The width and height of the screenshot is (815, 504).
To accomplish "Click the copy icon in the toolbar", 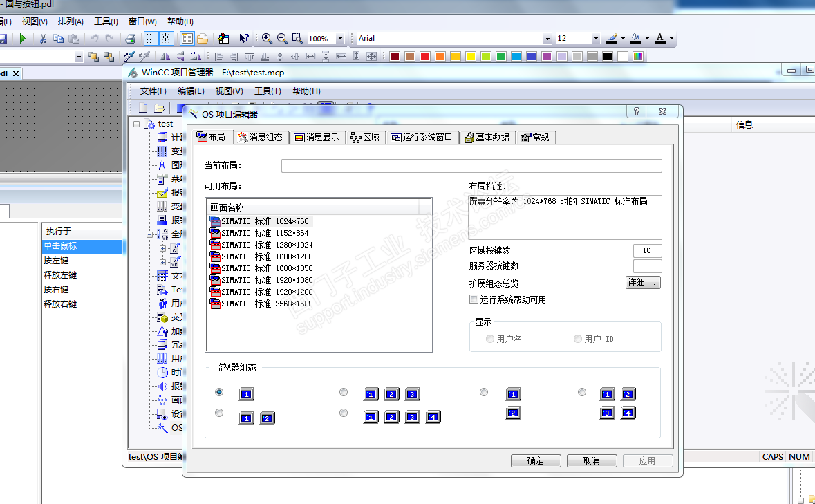I will 58,39.
